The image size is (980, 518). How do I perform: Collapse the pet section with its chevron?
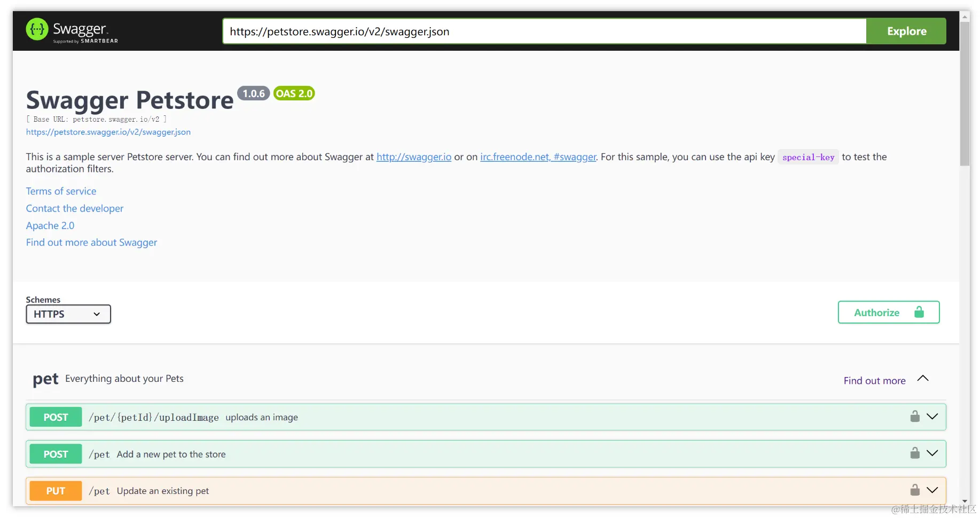tap(922, 378)
